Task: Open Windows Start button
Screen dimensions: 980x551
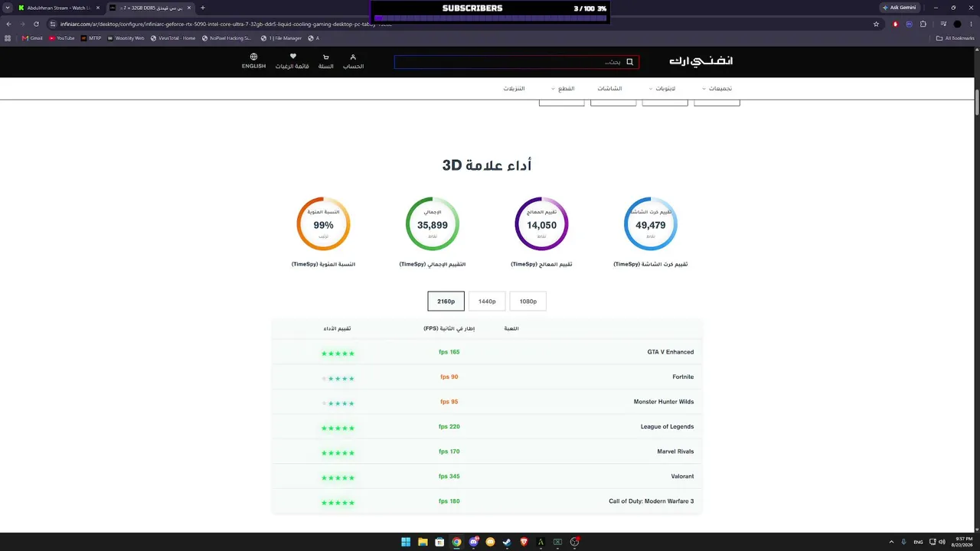Action: pos(406,542)
